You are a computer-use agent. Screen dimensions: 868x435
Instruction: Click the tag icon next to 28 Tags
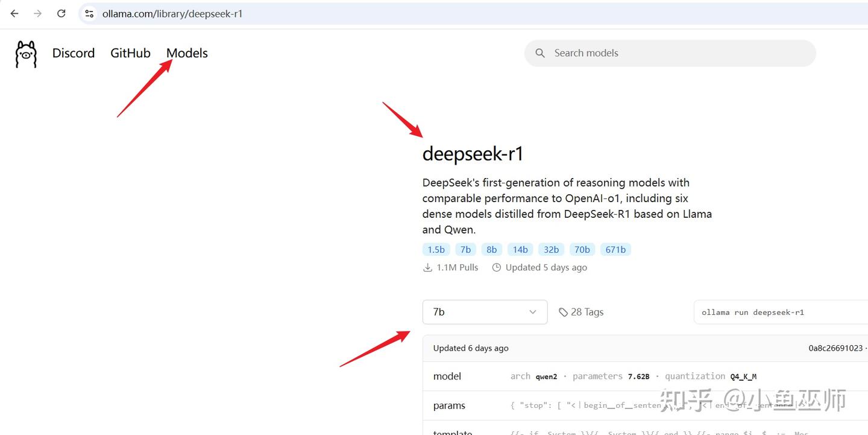click(x=563, y=312)
